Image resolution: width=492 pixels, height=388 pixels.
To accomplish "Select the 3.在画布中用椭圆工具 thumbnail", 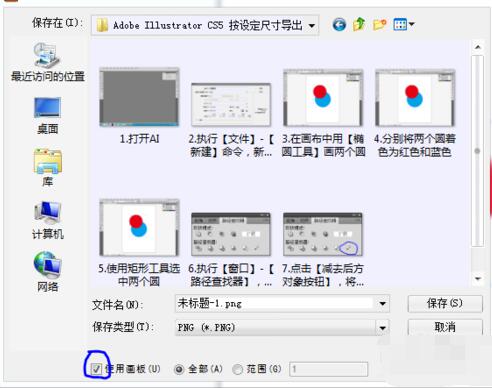I will click(323, 98).
